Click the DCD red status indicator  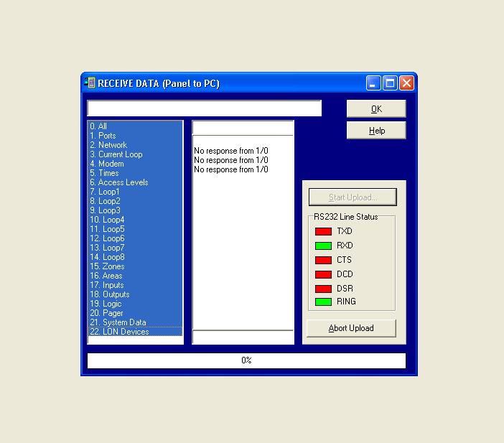click(323, 274)
